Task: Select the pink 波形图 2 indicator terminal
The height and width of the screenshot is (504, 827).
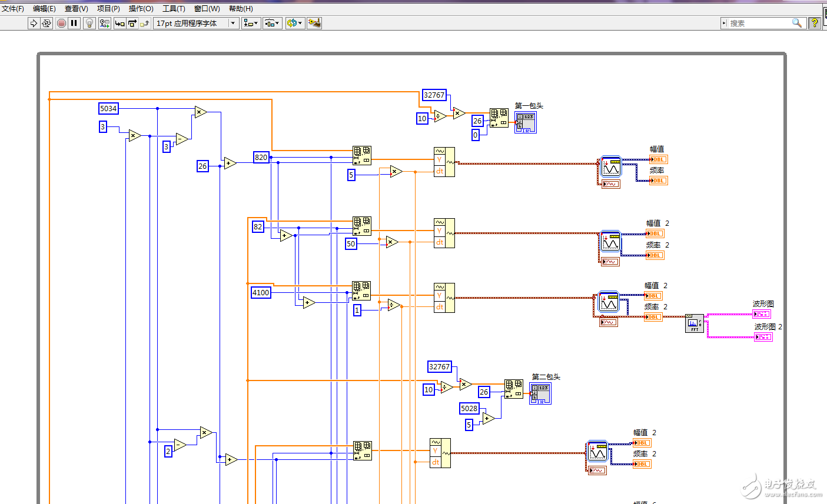Action: pos(763,337)
